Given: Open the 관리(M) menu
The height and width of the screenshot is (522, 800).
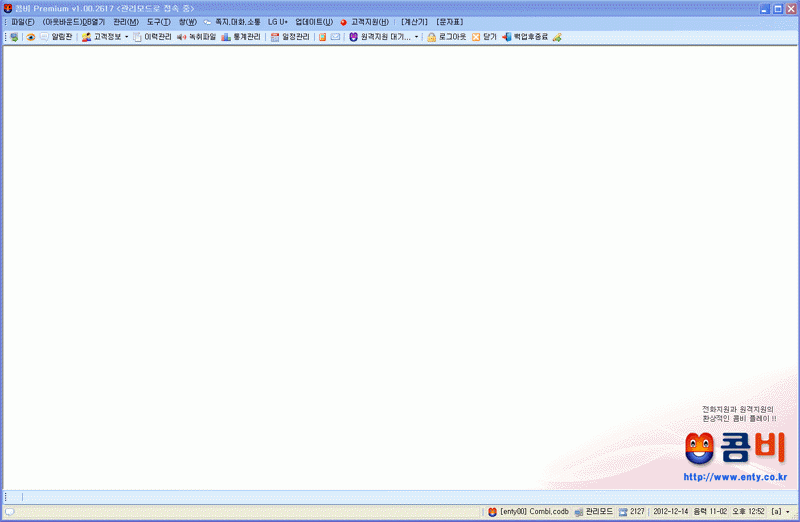Looking at the screenshot, I should (x=126, y=22).
